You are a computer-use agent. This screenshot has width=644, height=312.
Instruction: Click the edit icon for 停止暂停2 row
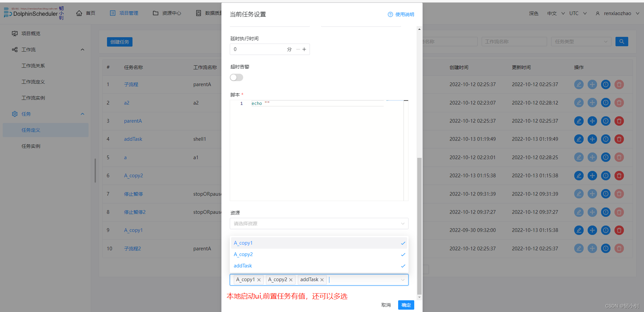(x=579, y=212)
